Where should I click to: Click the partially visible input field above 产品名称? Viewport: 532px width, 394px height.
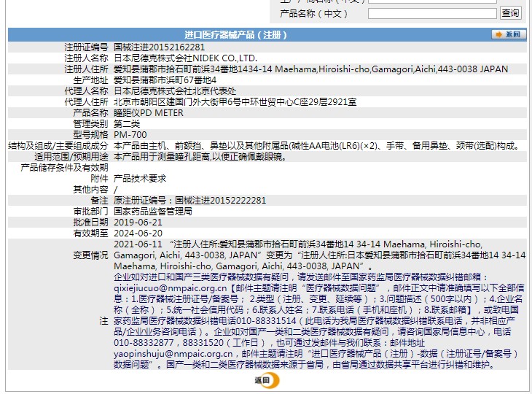(432, 1)
